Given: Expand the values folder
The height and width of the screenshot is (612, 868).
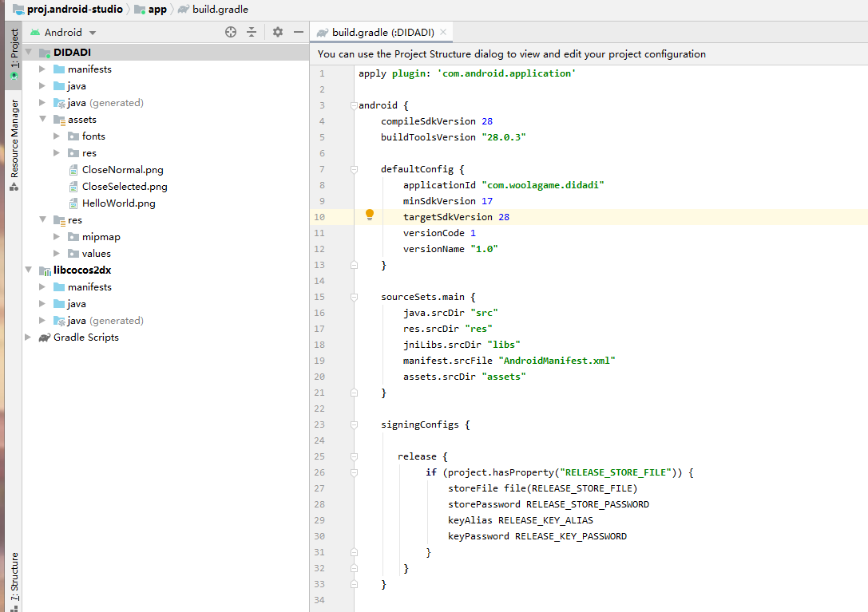Looking at the screenshot, I should pyautogui.click(x=57, y=253).
